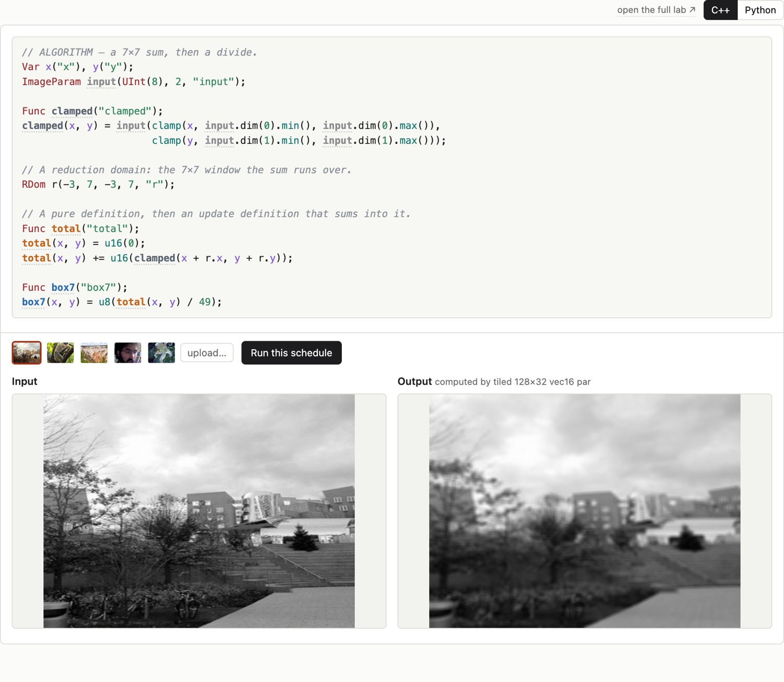Click 'Func box7("box7");' code line
784x682 pixels.
coord(75,287)
